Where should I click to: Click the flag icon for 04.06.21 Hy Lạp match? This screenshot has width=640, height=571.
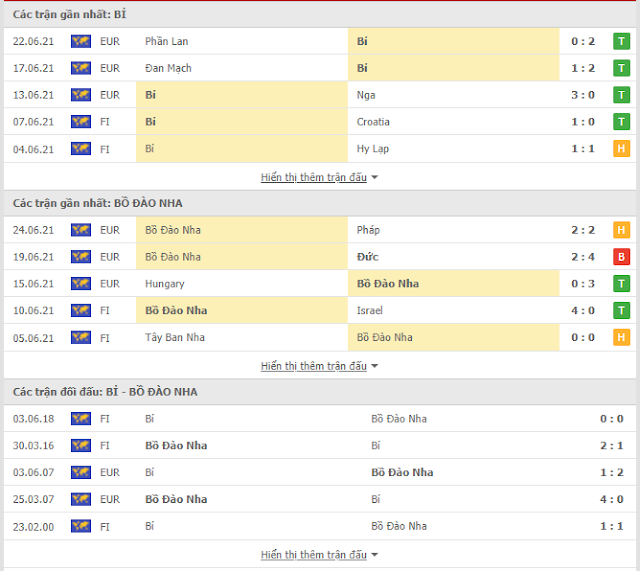(x=80, y=149)
